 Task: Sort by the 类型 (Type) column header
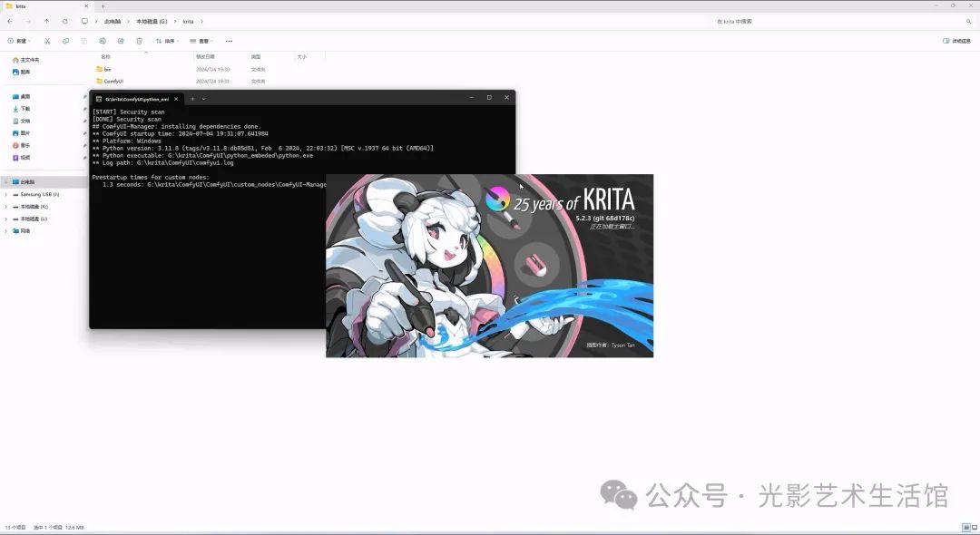(x=256, y=57)
